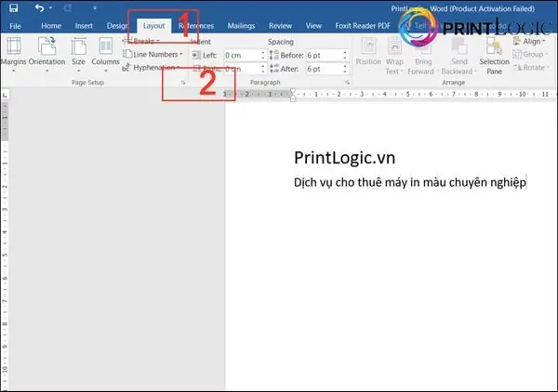The image size is (558, 392).
Task: Click the tab stop selector at ruler corner
Action: 5,95
